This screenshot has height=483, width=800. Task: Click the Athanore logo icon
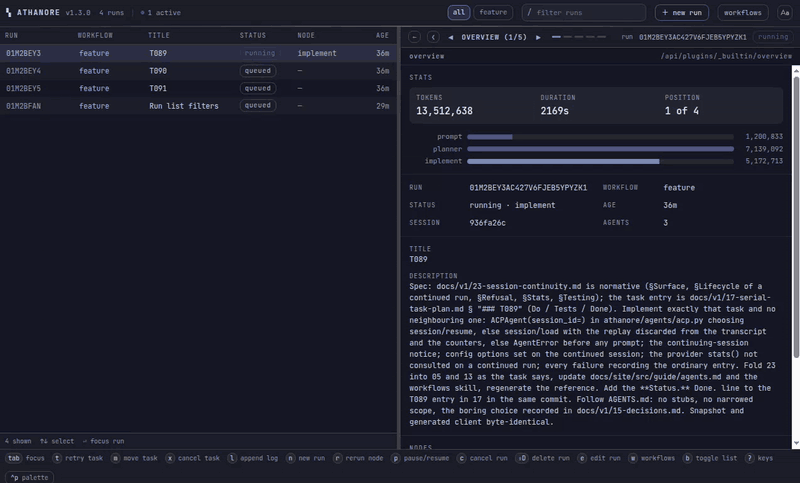click(8, 12)
